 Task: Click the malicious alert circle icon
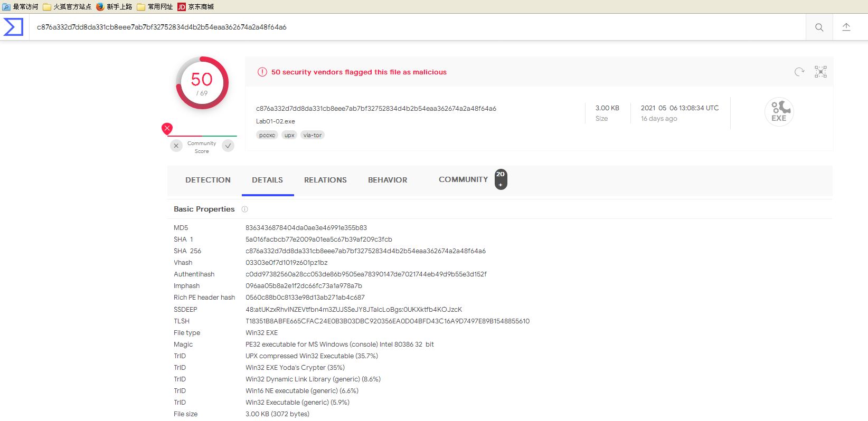pos(262,72)
